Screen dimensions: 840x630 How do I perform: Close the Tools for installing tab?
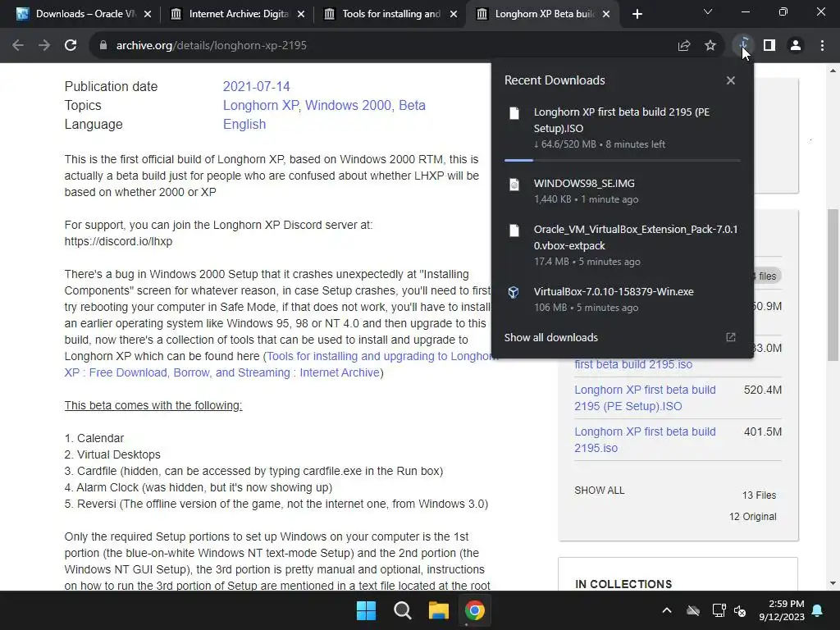coord(454,14)
